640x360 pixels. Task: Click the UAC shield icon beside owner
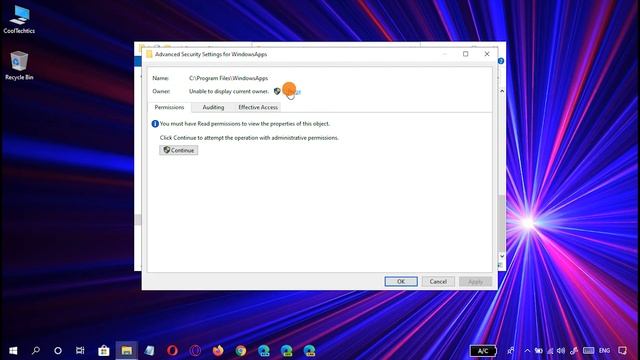coord(277,91)
